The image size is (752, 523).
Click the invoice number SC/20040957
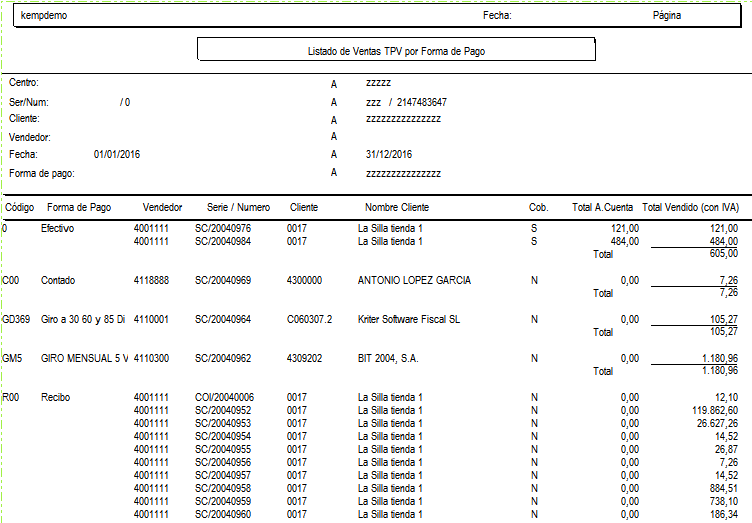click(x=223, y=475)
